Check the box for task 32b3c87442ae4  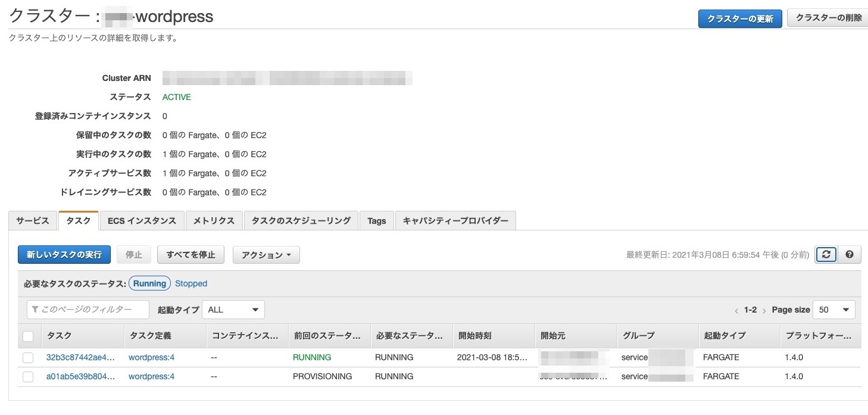[x=28, y=358]
